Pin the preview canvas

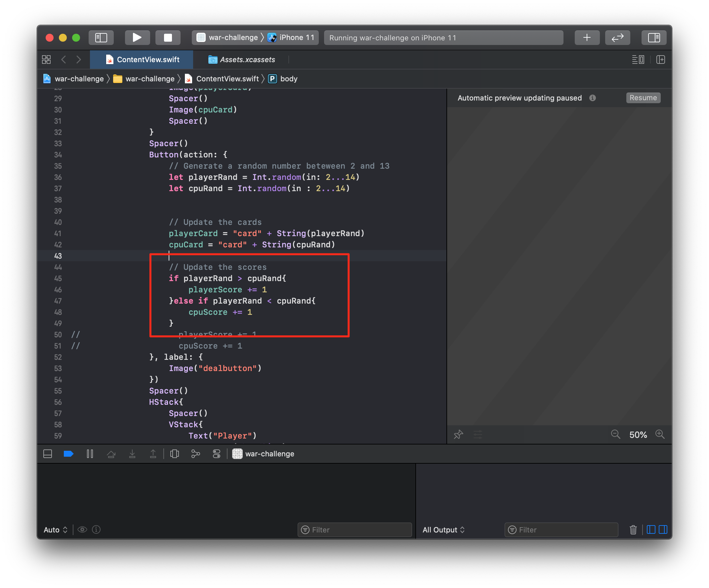pos(458,435)
